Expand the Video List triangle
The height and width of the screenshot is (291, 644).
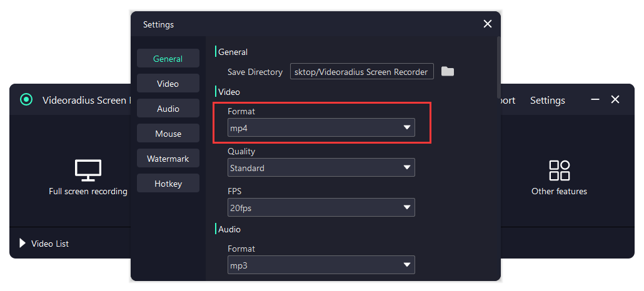[23, 244]
